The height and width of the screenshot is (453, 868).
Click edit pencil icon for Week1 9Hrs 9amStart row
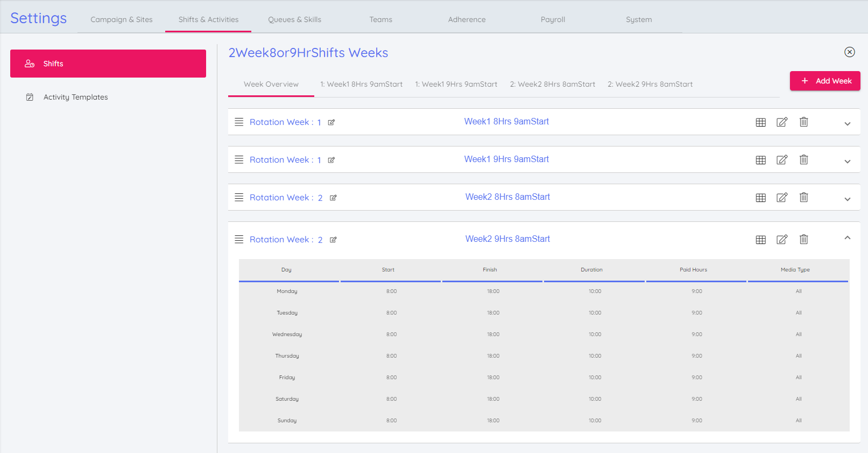tap(782, 160)
